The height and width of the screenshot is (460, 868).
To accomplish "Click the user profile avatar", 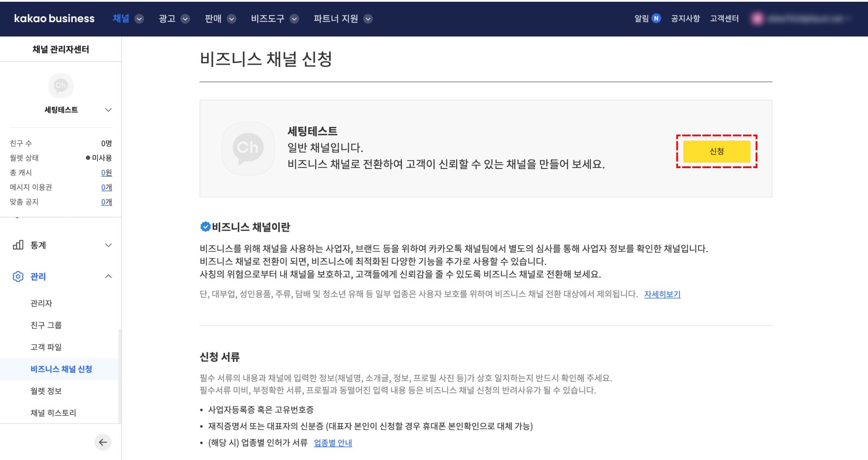I will [x=758, y=19].
